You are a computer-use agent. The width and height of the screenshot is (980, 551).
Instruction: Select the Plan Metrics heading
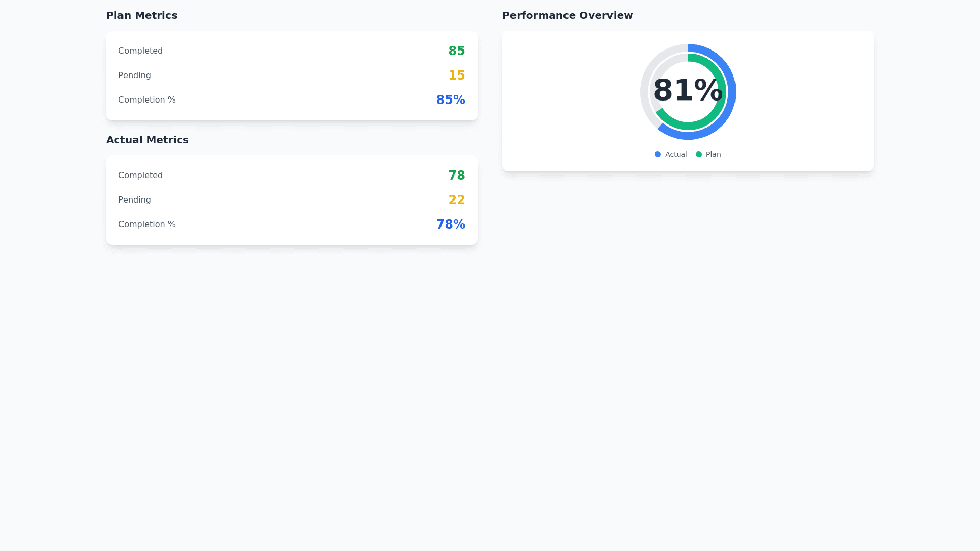[x=141, y=15]
